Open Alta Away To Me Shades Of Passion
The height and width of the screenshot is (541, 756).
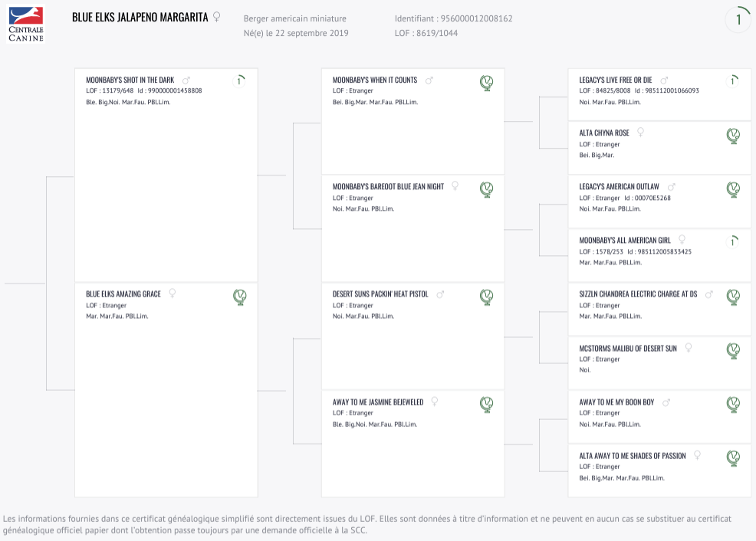coord(632,456)
